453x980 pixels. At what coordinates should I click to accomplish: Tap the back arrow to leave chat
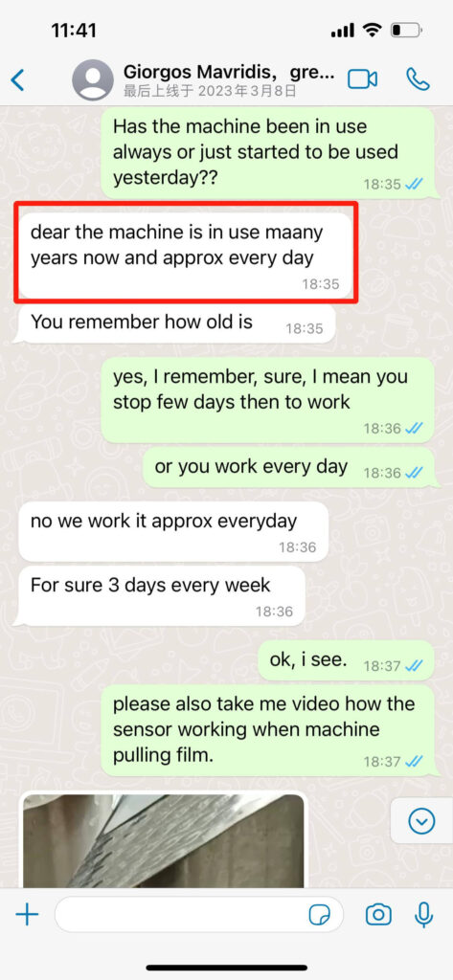18,80
